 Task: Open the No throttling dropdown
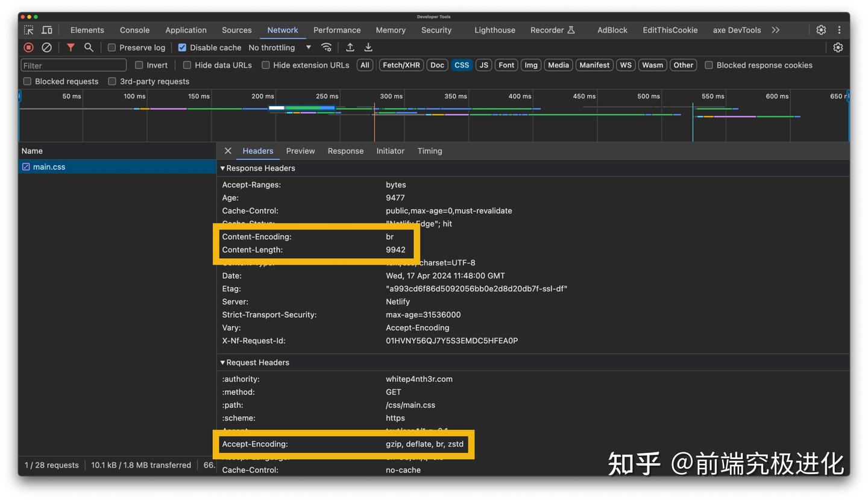[280, 48]
